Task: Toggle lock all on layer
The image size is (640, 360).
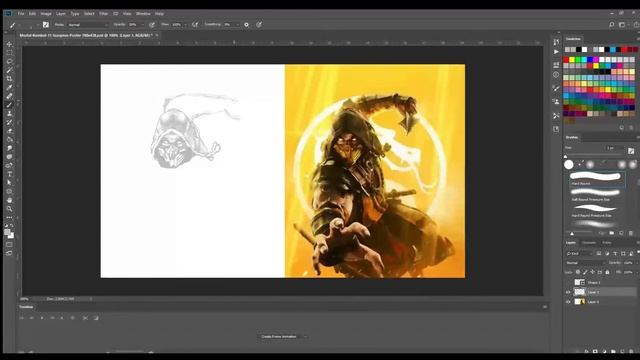Action: coord(607,272)
